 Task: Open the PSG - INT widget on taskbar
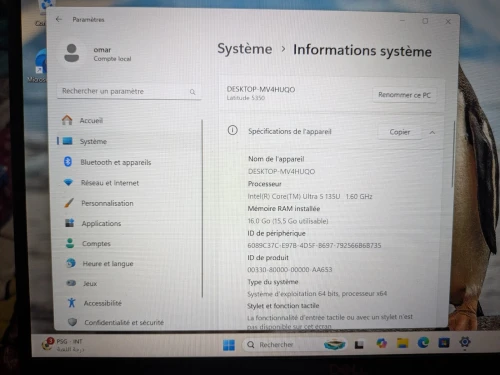pos(63,345)
